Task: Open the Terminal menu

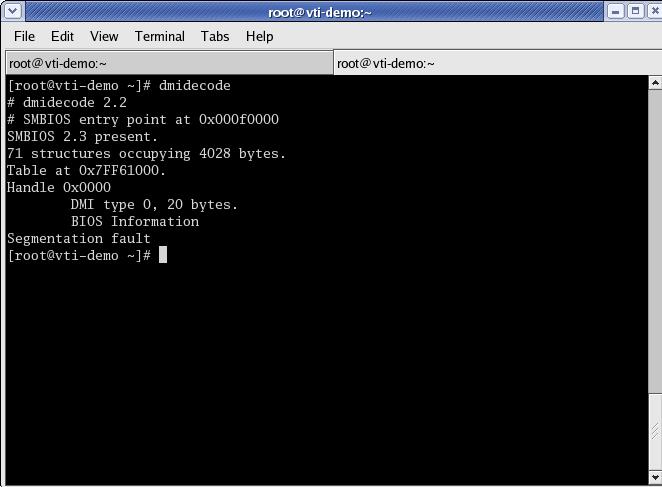Action: [160, 36]
